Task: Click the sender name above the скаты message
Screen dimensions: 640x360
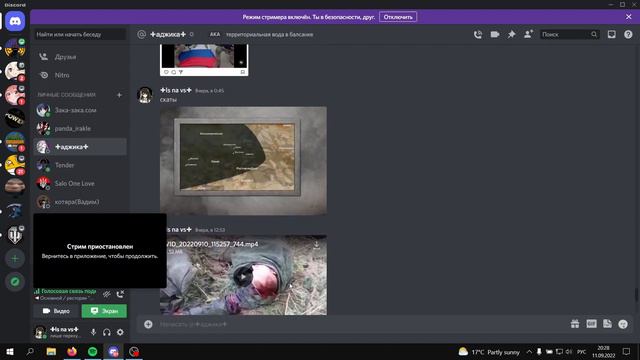Action: (176, 90)
